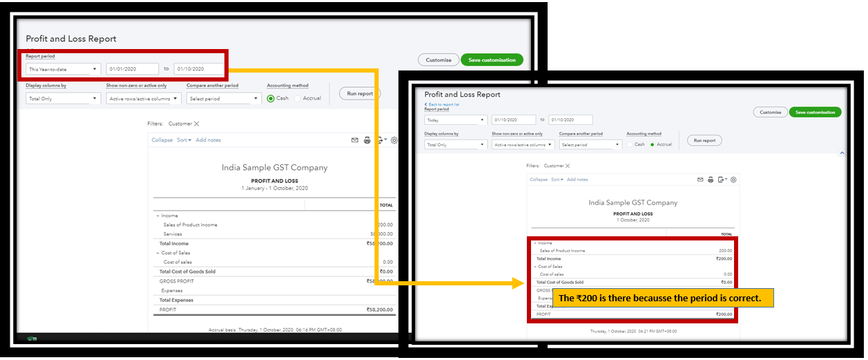Viewport: 868px width, 360px height.
Task: Open Sort dropdown in the right window
Action: click(556, 180)
